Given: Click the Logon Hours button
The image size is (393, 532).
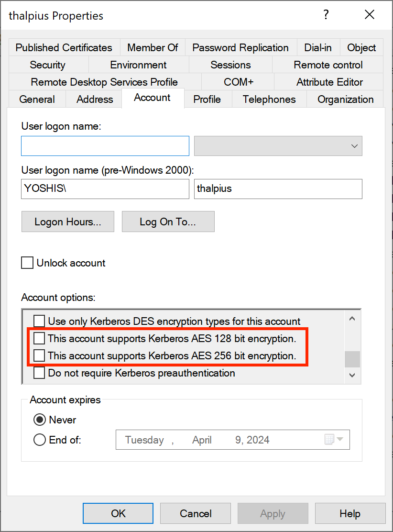Looking at the screenshot, I should [68, 222].
